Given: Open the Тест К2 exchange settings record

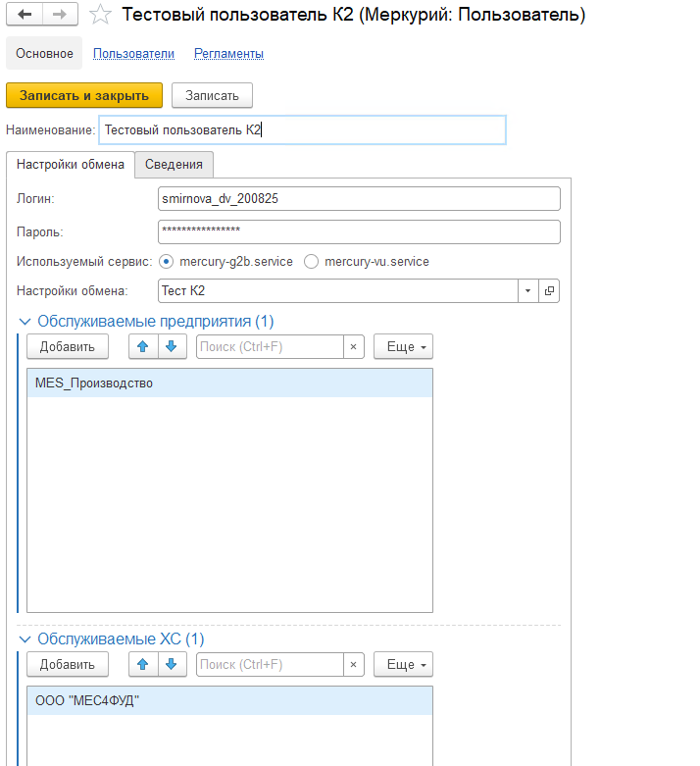Looking at the screenshot, I should (x=549, y=290).
